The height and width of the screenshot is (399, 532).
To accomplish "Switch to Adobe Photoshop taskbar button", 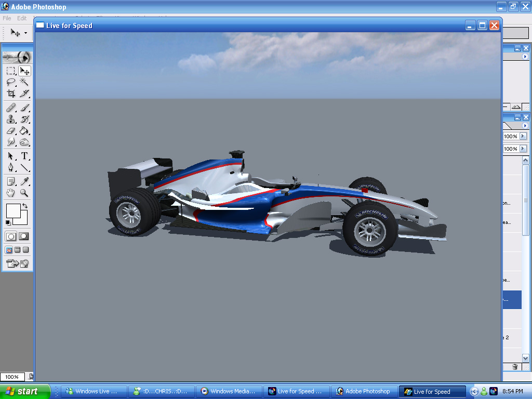I will click(364, 391).
